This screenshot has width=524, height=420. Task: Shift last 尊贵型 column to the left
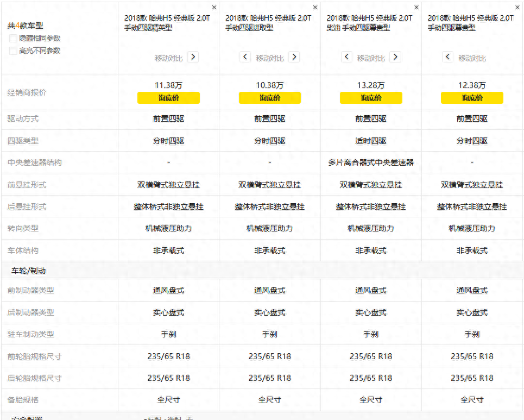coord(447,57)
